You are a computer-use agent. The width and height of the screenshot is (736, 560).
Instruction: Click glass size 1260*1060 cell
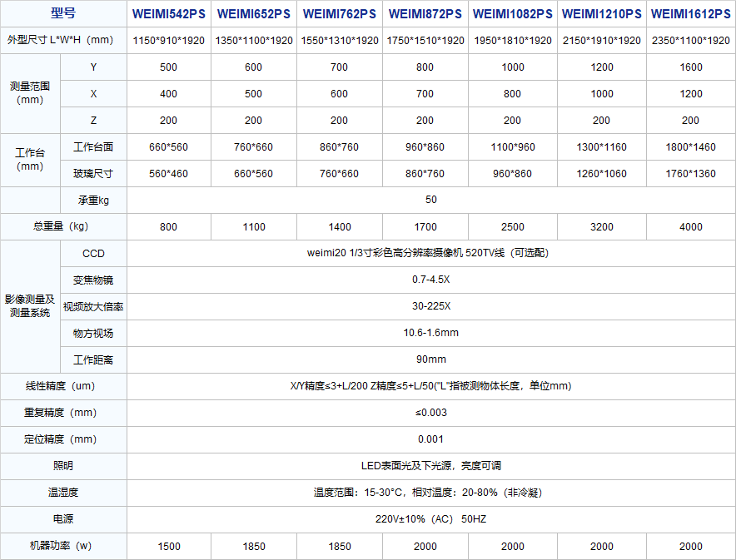pos(602,174)
